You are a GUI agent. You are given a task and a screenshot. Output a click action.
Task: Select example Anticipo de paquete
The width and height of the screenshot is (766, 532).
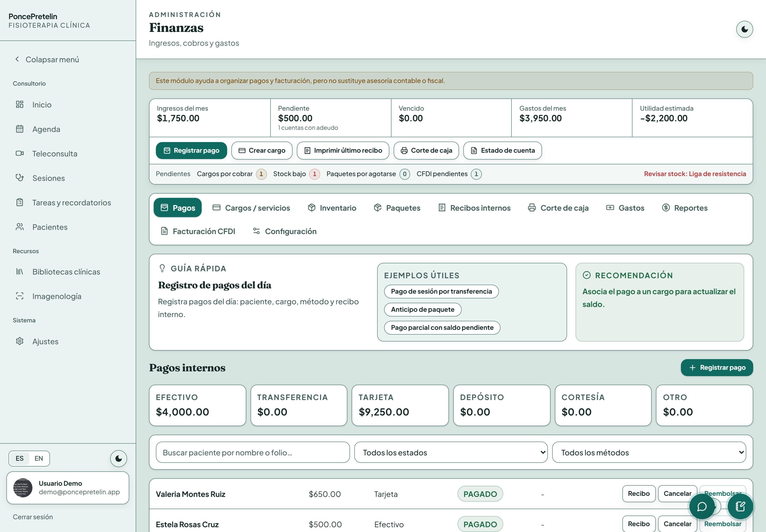coord(423,309)
